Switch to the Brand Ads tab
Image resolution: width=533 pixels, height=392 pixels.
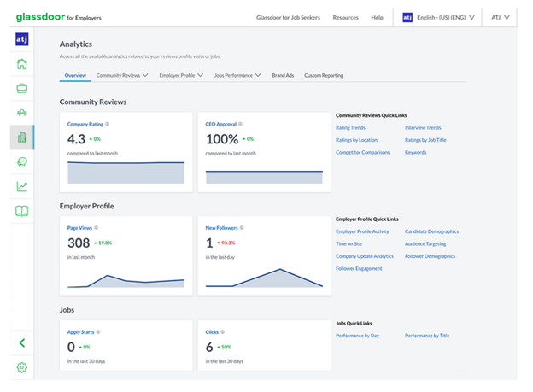[x=283, y=75]
